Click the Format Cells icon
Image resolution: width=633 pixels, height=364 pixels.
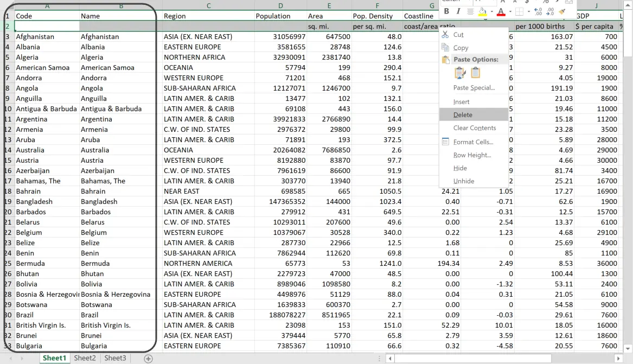tap(445, 142)
